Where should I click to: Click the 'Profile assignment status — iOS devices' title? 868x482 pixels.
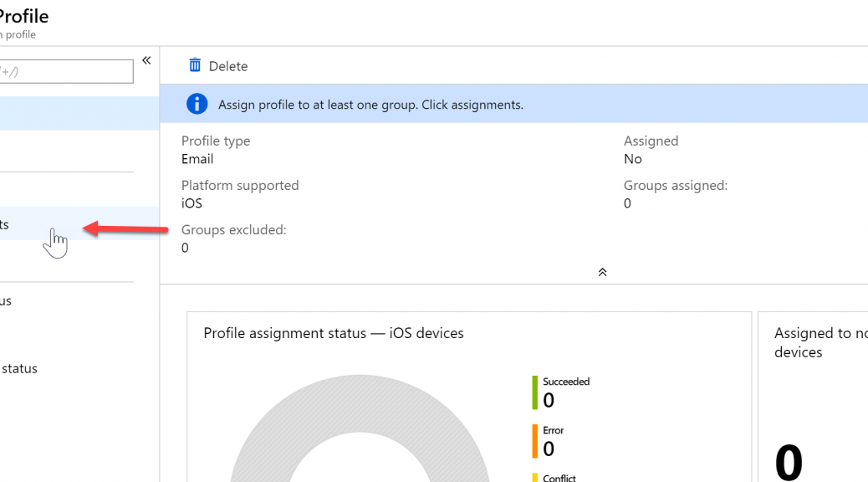[334, 333]
